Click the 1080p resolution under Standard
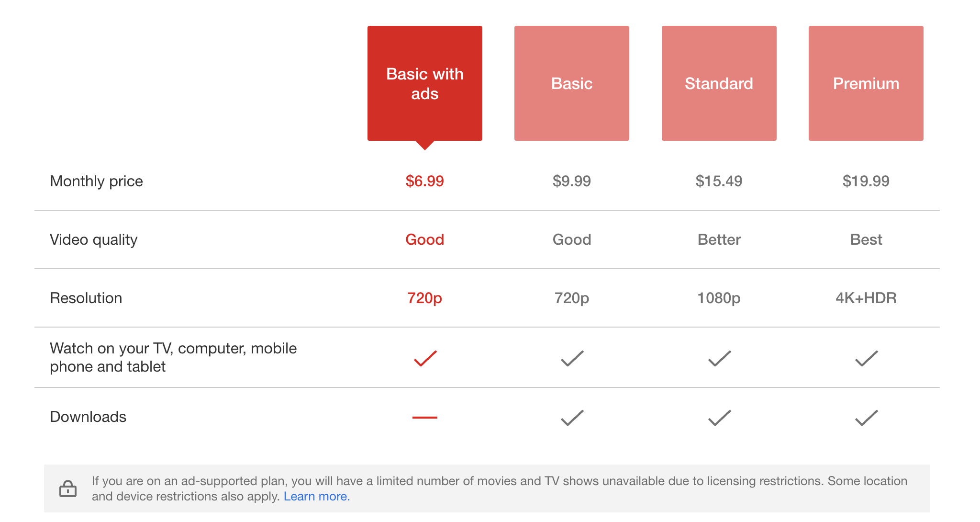The image size is (980, 522). 719,298
